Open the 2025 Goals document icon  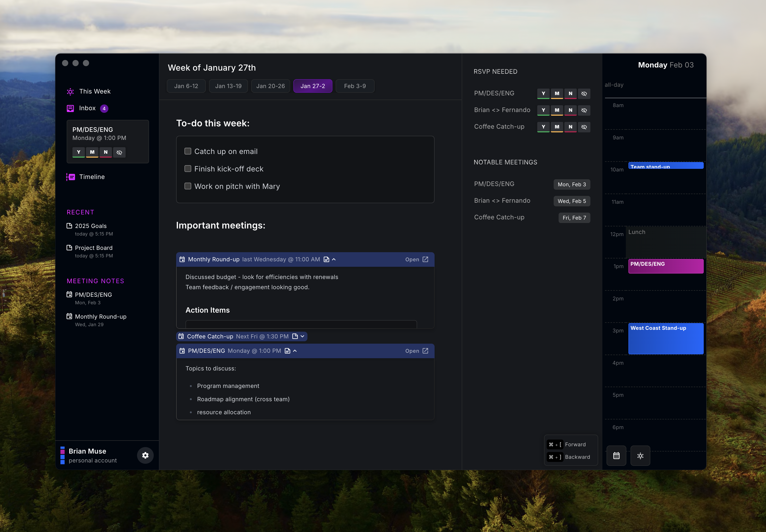[x=69, y=225]
